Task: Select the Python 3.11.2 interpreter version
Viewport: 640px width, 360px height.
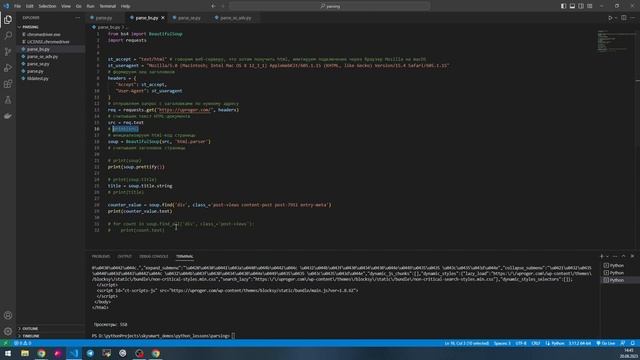Action: pyautogui.click(x=580, y=343)
